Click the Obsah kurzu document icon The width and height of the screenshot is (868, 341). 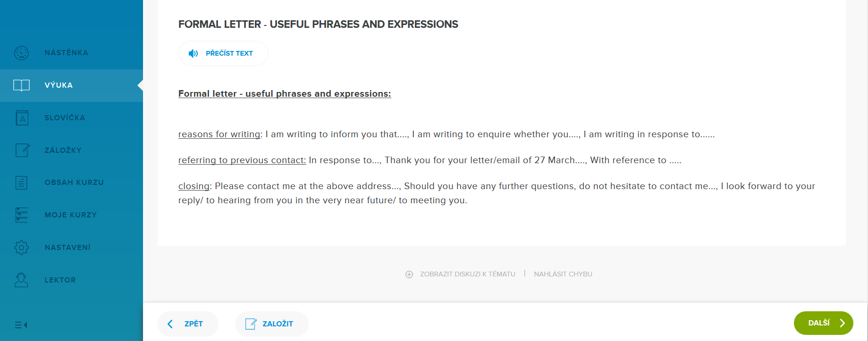click(22, 183)
